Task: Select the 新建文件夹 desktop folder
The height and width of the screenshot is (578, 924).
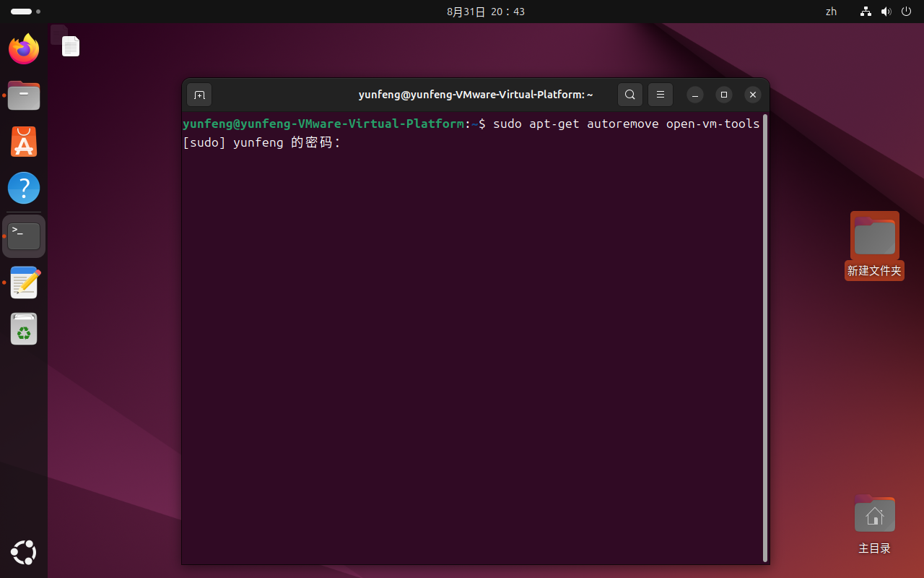Action: point(874,246)
